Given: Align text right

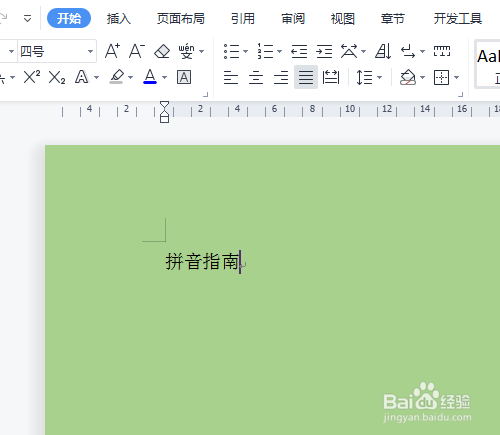Looking at the screenshot, I should [x=281, y=78].
